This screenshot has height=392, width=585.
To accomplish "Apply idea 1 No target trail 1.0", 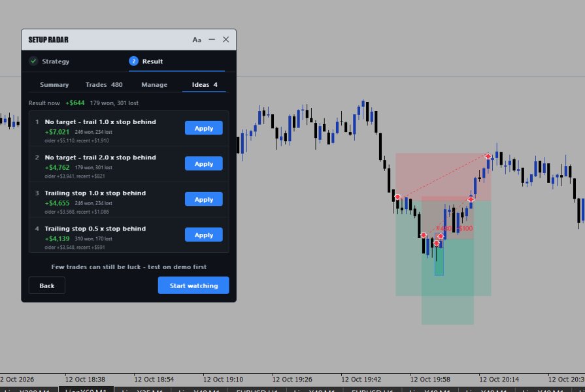I will coord(204,128).
